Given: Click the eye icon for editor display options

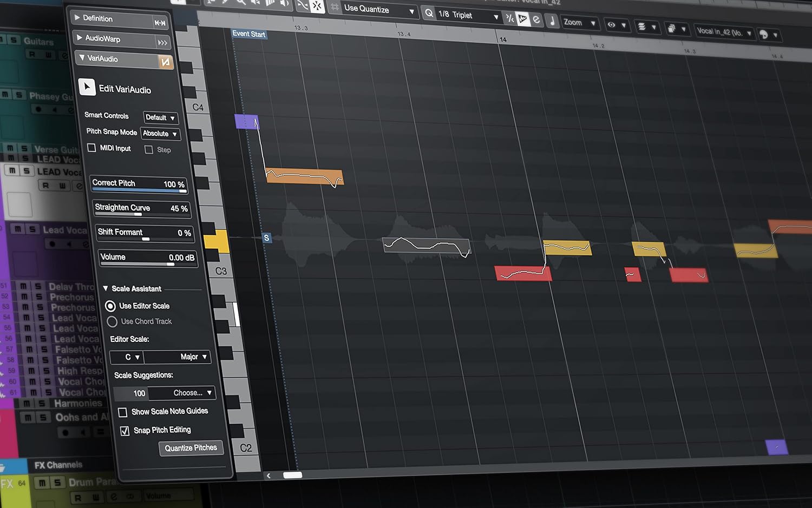Looking at the screenshot, I should click(x=612, y=25).
